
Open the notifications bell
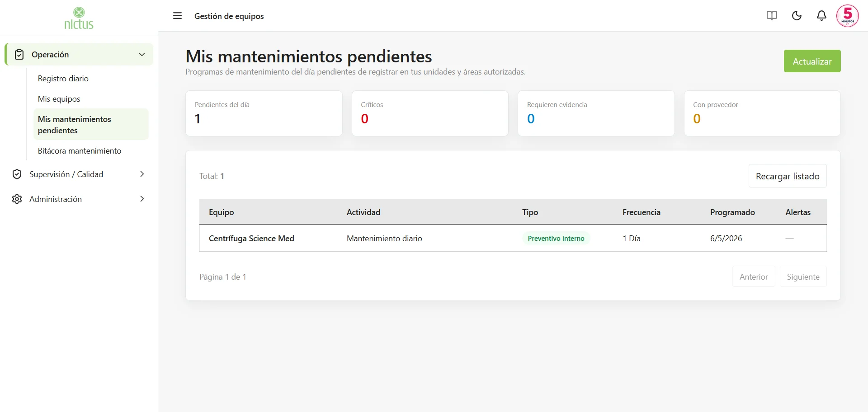coord(821,16)
